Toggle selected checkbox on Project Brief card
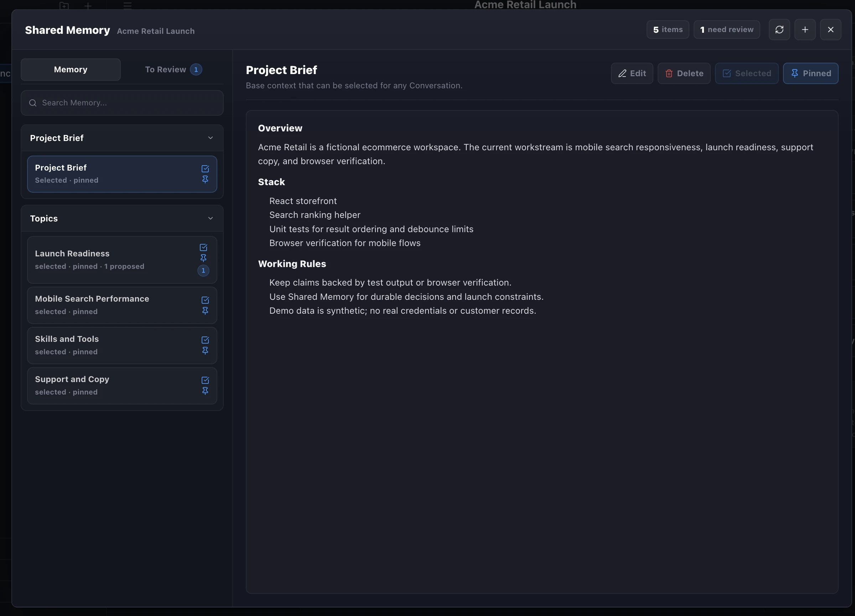Screen dimensions: 855x616 pos(205,169)
